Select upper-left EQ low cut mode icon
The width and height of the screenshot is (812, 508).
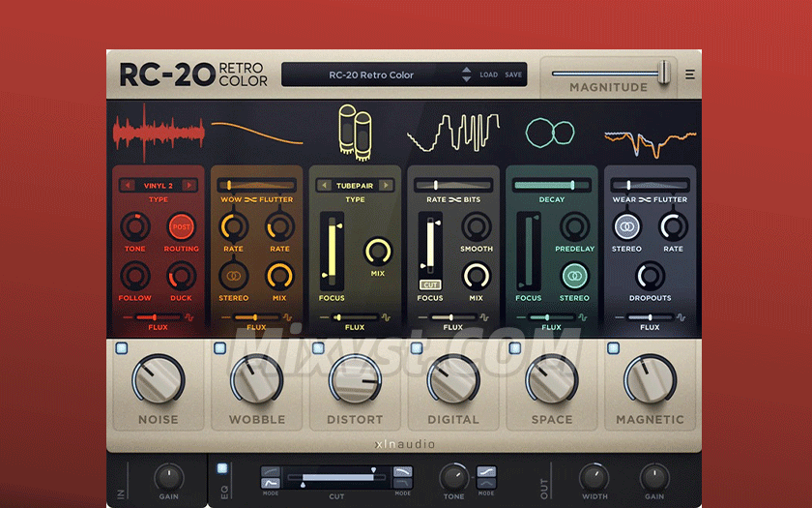[271, 472]
